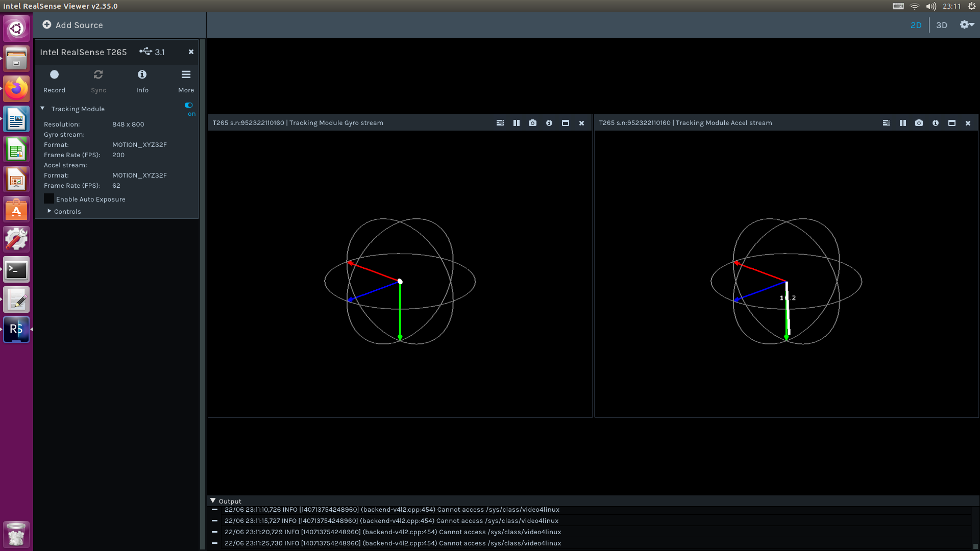Maximize the Accel stream view
The width and height of the screenshot is (980, 551).
951,123
